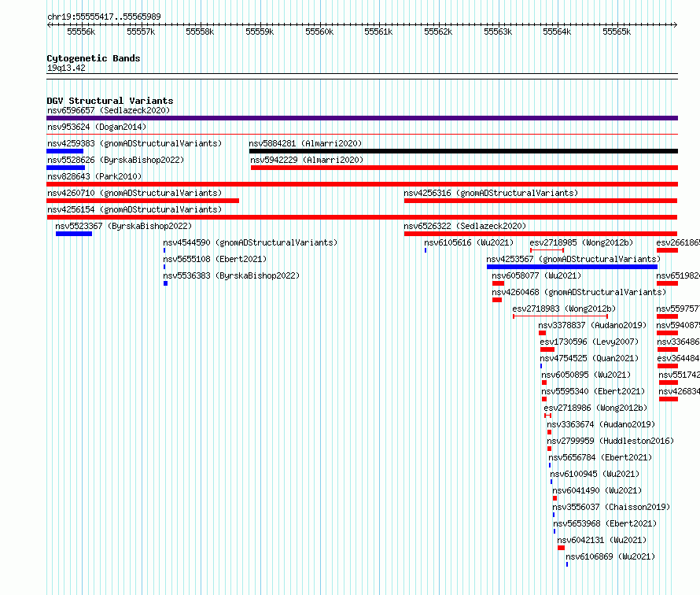Open variant nsv953624 (Dogan2014) label
This screenshot has width=700, height=595.
point(97,127)
